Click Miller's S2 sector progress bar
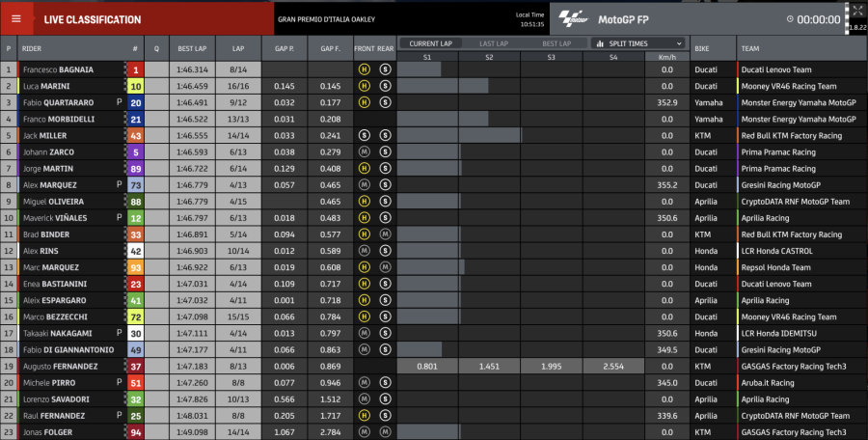Viewport: 868px width, 440px height. pos(489,135)
